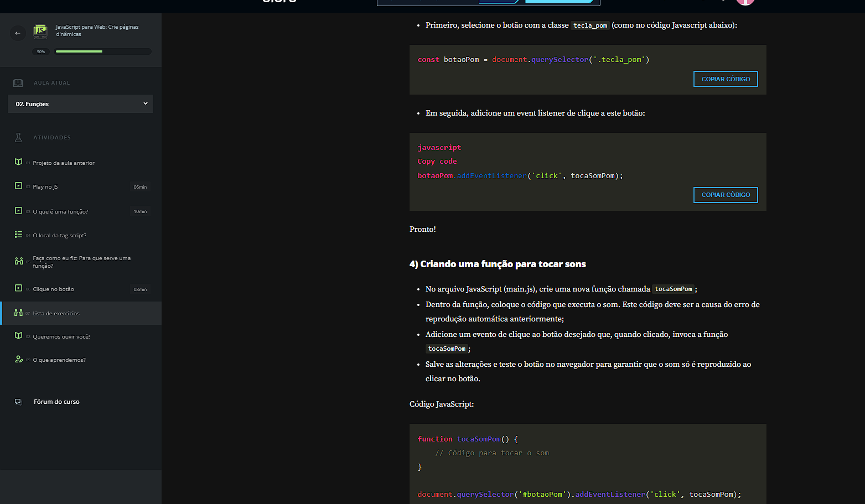Click the book icon for Queremos ouvir você
Screen dimensions: 865x504
point(18,336)
